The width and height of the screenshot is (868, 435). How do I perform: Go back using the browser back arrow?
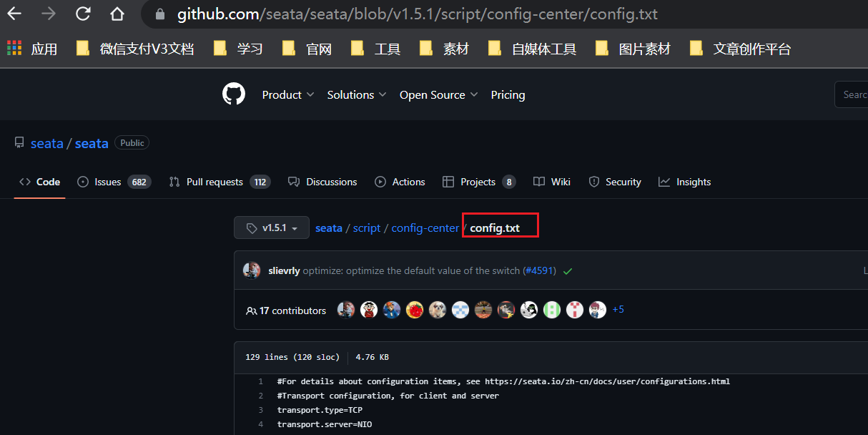14,14
